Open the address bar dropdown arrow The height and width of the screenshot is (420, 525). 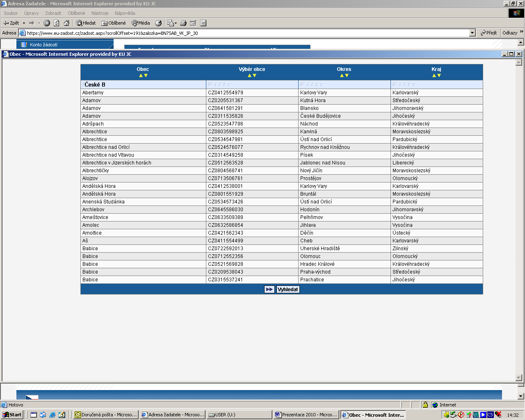pyautogui.click(x=472, y=33)
